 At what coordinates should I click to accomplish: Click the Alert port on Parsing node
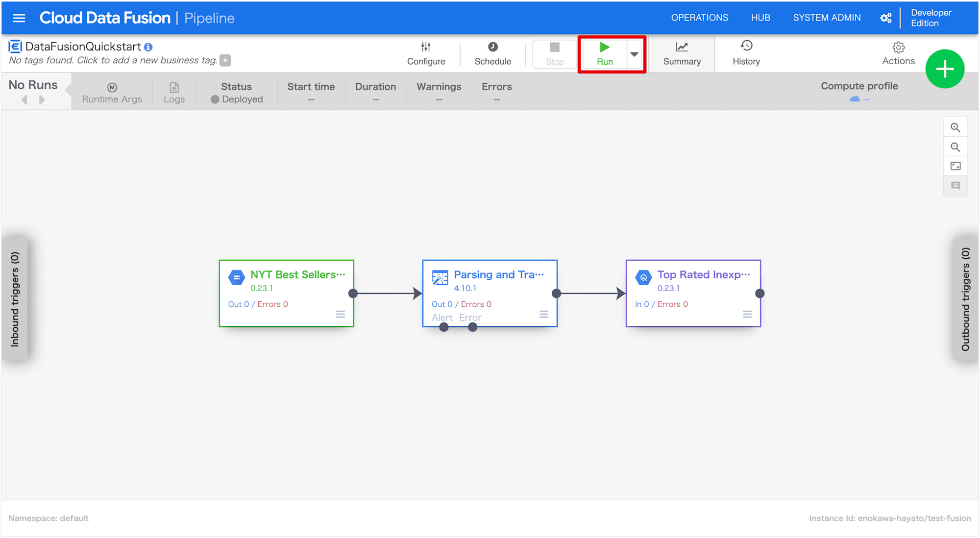click(443, 327)
